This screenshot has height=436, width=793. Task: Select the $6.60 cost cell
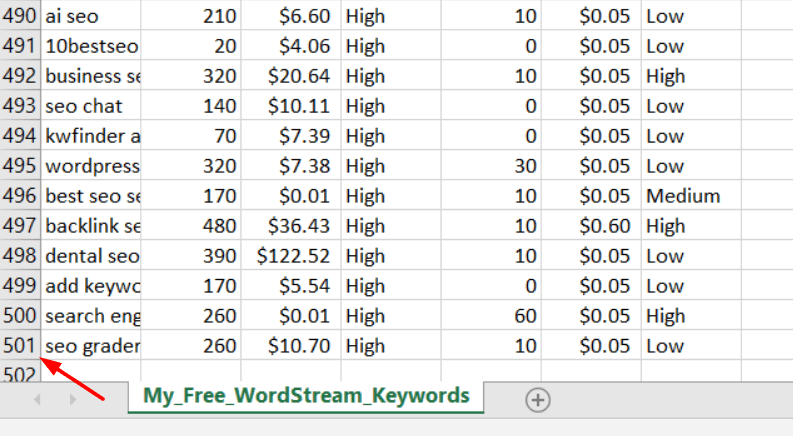point(291,16)
